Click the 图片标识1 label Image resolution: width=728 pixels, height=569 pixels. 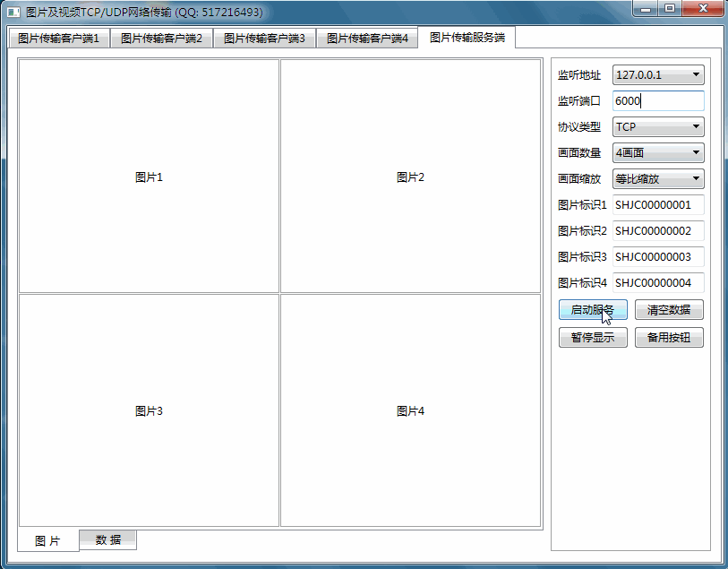[x=582, y=205]
